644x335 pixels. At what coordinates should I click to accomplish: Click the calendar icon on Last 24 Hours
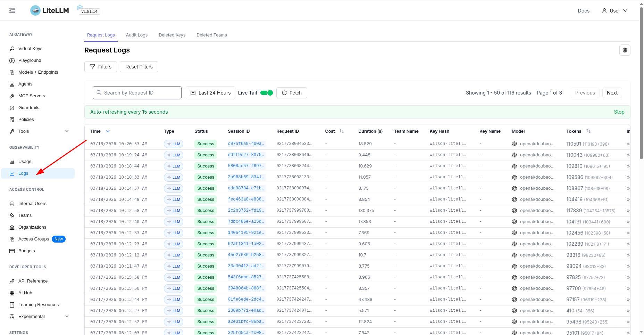tap(193, 93)
